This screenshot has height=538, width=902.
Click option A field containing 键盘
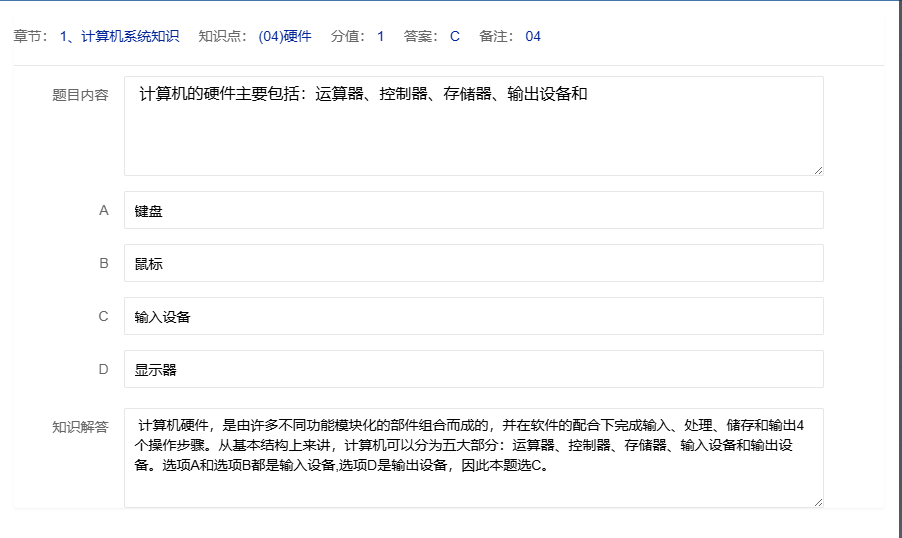pyautogui.click(x=473, y=211)
